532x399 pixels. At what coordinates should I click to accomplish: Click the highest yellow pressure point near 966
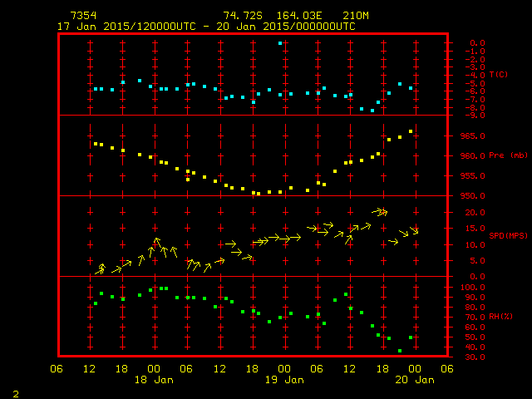pyautogui.click(x=411, y=131)
